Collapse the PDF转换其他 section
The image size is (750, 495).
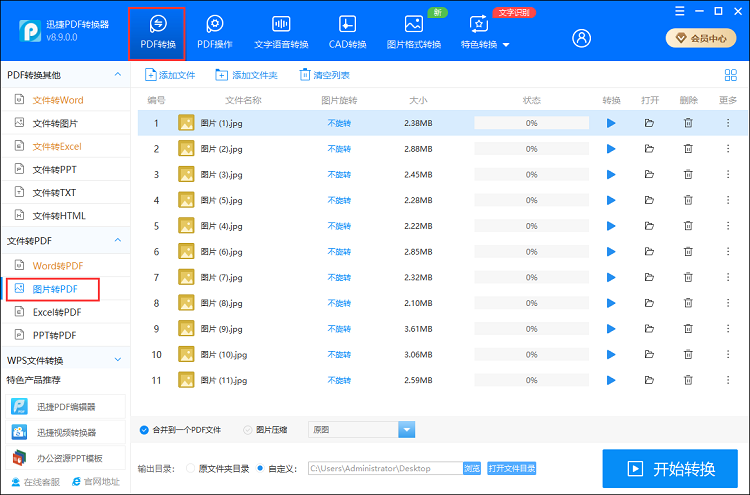click(x=117, y=75)
